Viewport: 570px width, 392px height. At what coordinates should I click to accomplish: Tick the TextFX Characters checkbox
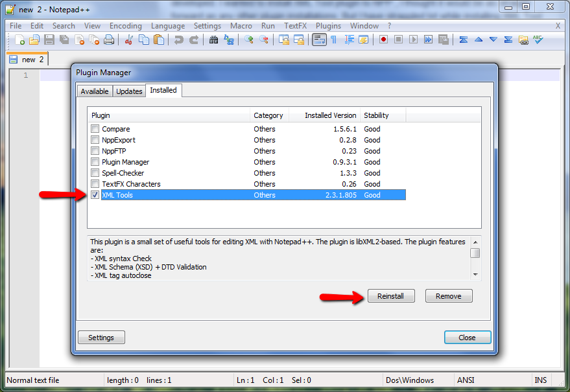95,183
